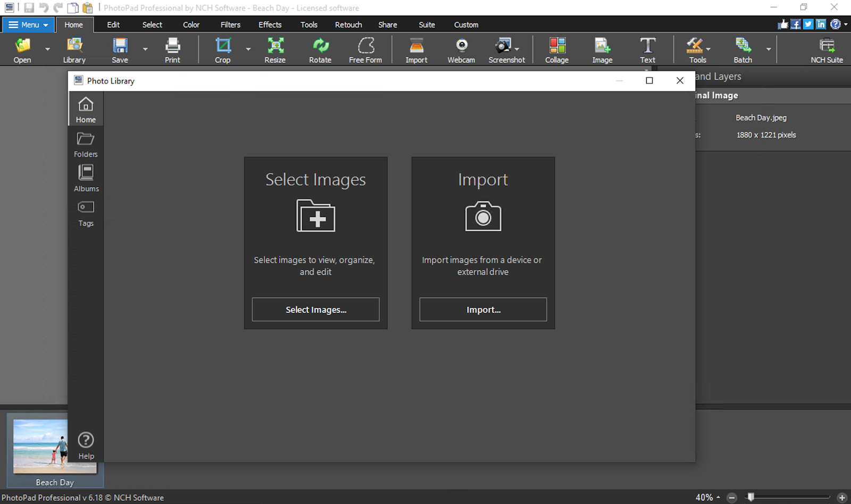Open Folders in Photo Library sidebar

86,145
